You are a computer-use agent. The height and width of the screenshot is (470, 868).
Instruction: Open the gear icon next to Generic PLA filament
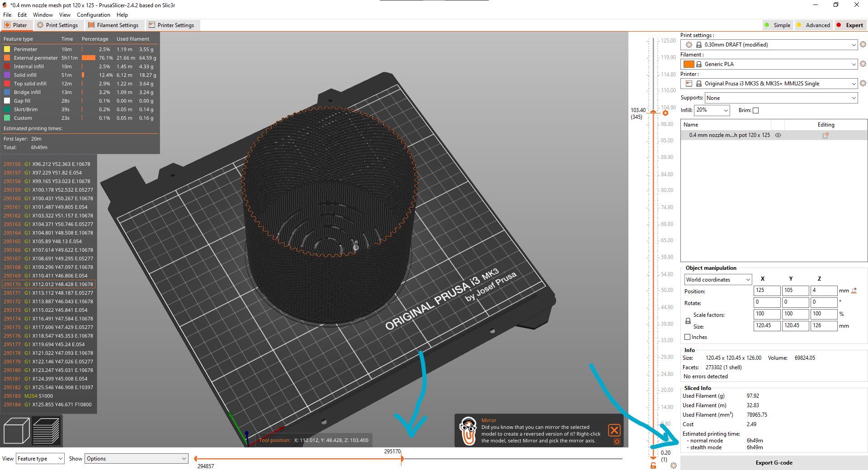point(863,64)
